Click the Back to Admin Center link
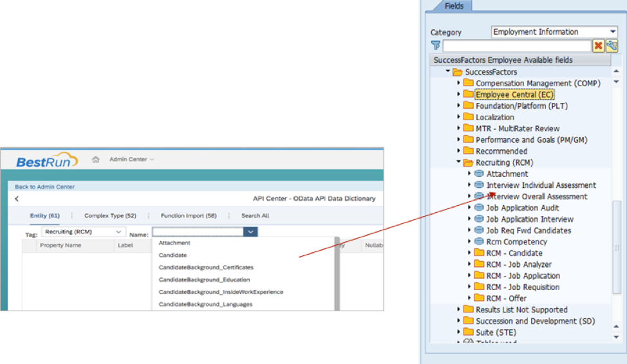627x364 pixels. [x=45, y=187]
